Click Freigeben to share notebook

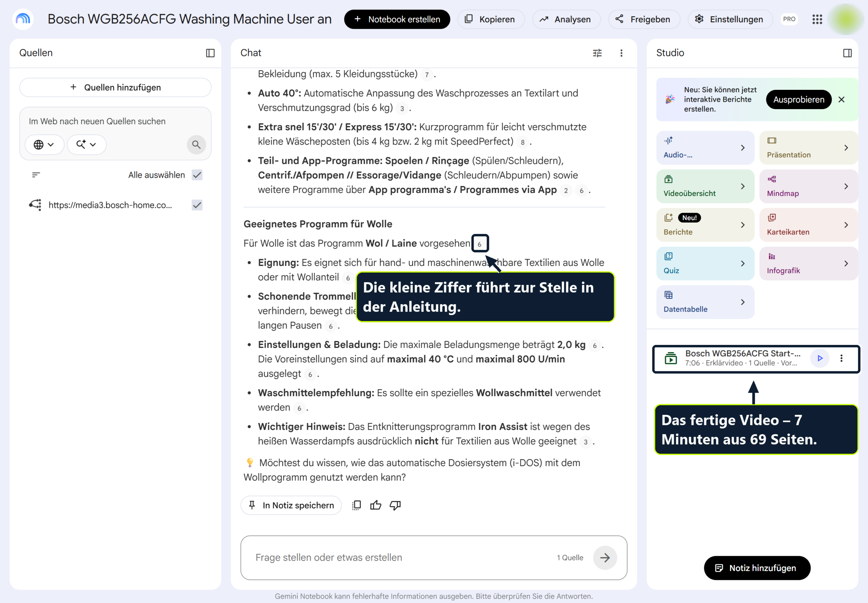click(x=644, y=19)
